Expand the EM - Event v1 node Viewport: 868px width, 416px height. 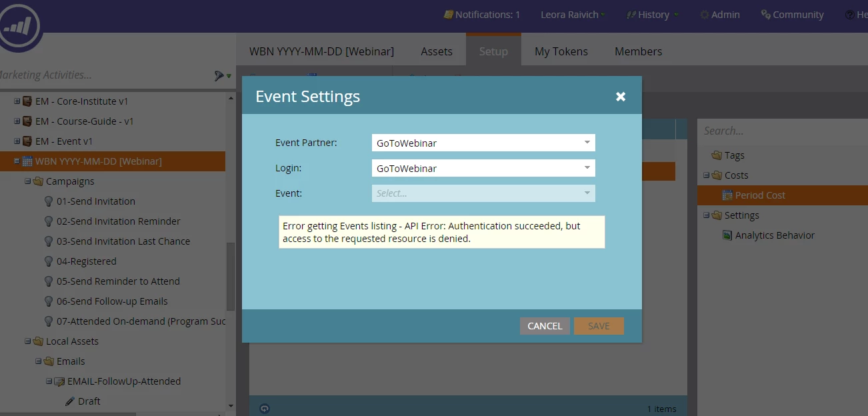click(17, 141)
